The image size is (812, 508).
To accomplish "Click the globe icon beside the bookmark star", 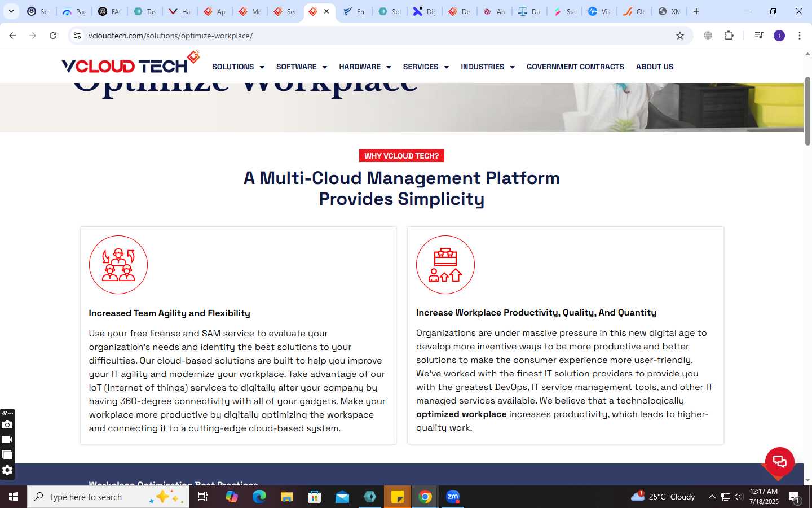I will pyautogui.click(x=708, y=36).
